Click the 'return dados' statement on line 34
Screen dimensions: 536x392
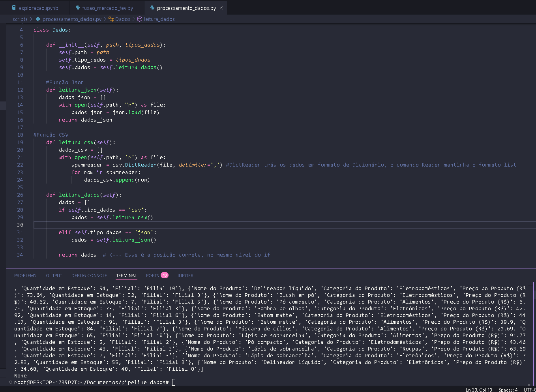click(x=77, y=255)
